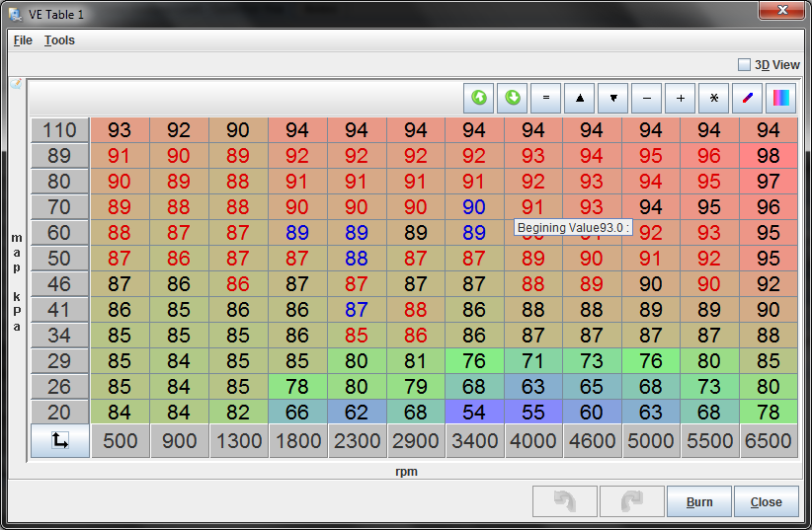The width and height of the screenshot is (812, 530).
Task: Select the 4600 rpm bin header
Action: click(592, 441)
